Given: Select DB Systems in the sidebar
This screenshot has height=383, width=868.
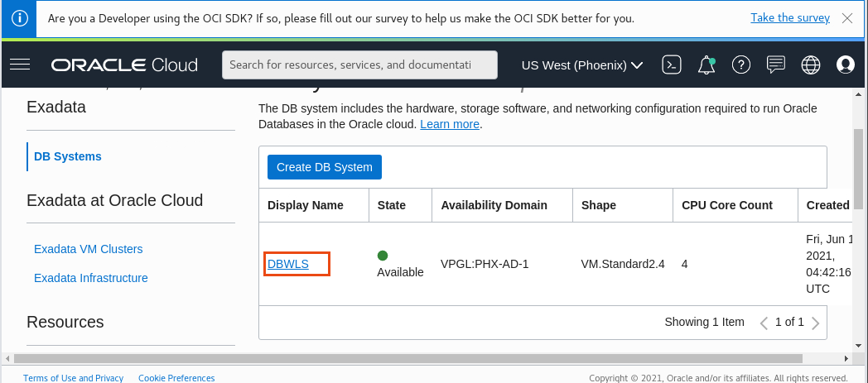Looking at the screenshot, I should [68, 156].
